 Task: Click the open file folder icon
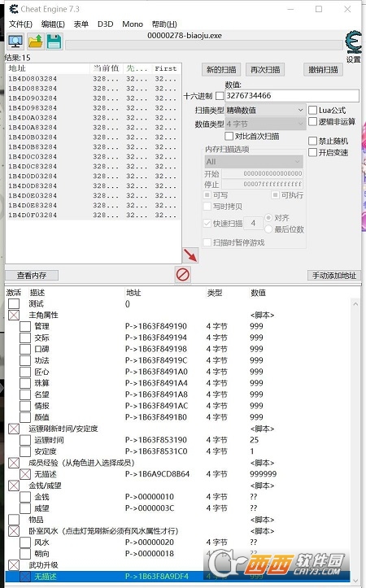point(35,41)
